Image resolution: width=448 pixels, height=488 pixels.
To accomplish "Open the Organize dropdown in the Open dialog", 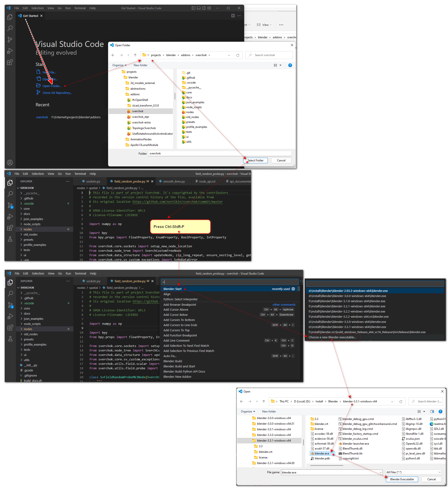I will click(248, 411).
